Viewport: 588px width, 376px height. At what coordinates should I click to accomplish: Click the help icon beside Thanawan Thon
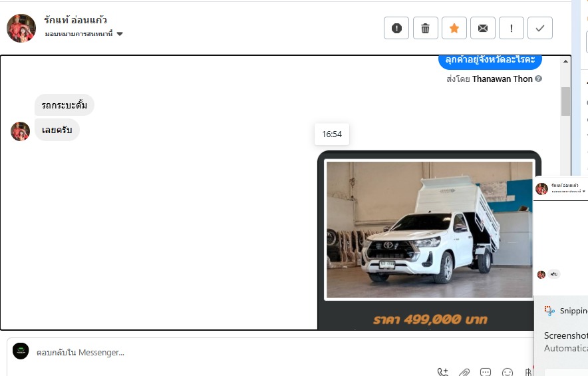pos(539,79)
